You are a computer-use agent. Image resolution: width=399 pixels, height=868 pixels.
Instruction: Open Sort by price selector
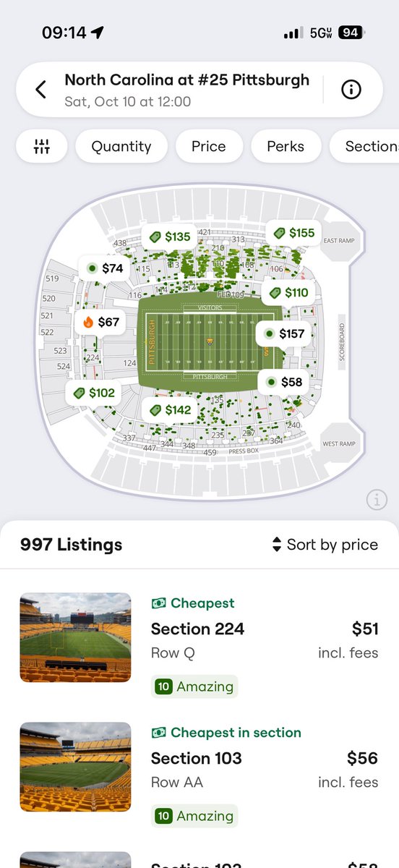325,545
